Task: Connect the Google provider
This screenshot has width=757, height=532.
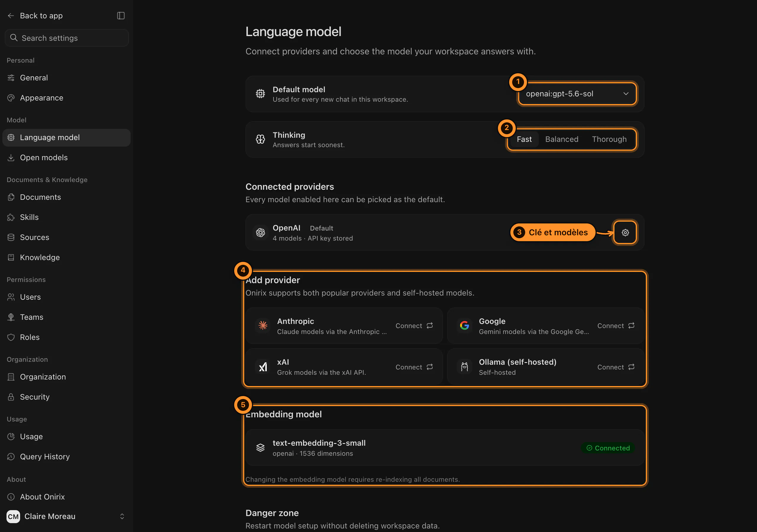Action: (616, 326)
